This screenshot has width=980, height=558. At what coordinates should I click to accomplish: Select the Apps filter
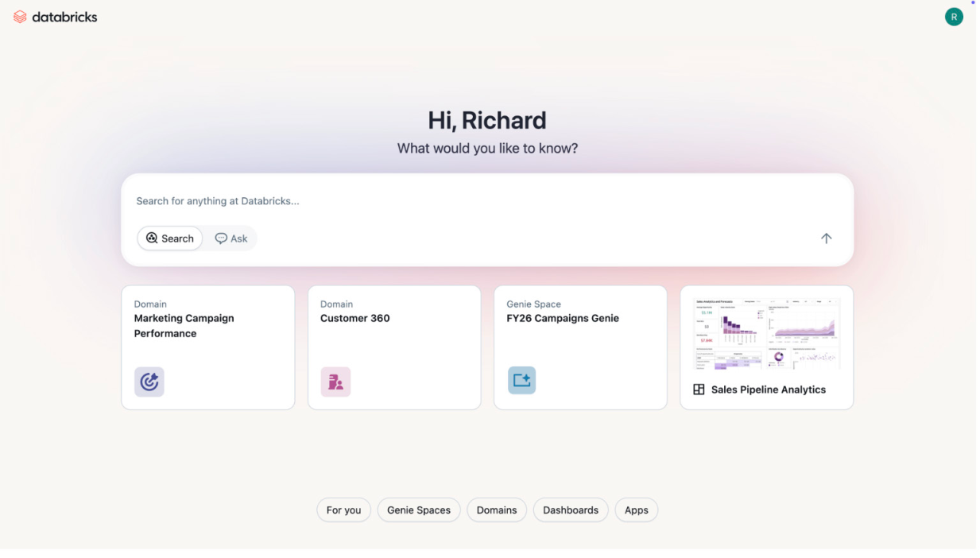(x=637, y=510)
